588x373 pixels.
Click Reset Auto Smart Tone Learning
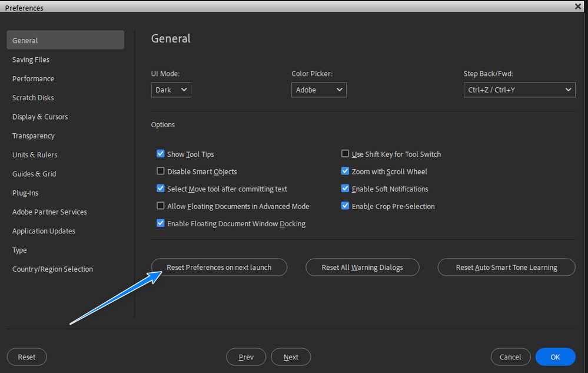[506, 268]
